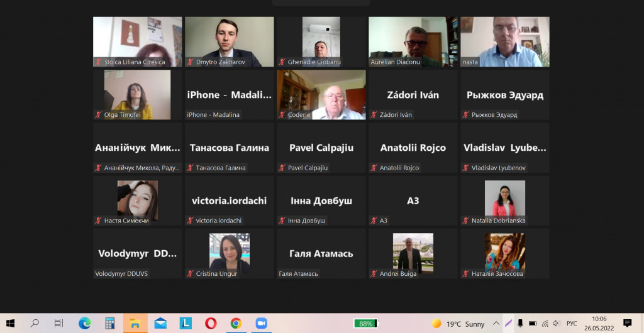Image resolution: width=644 pixels, height=333 pixels.
Task: Select the Pavel Calpajiu participant tile
Action: [321, 148]
